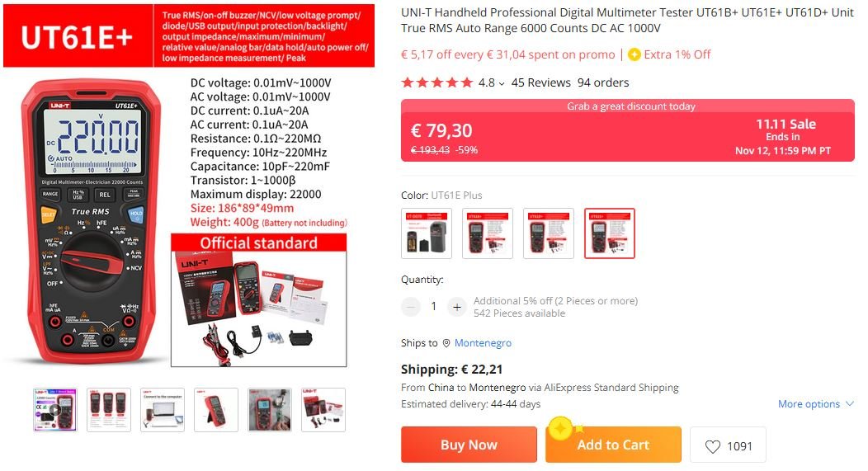Open the 45 Reviews link
868x471 pixels.
click(x=540, y=82)
